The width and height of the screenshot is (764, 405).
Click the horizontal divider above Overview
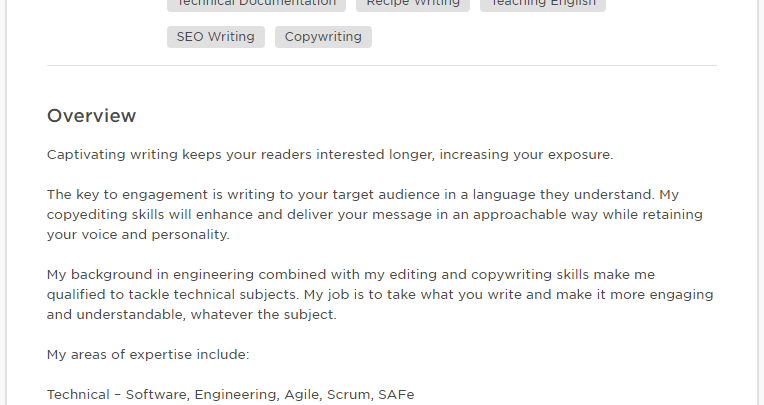tap(381, 66)
